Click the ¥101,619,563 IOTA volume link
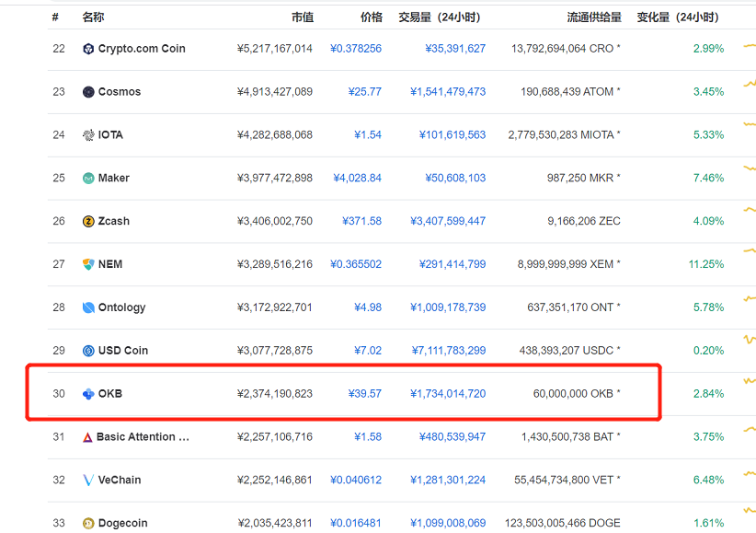The height and width of the screenshot is (533, 756). pyautogui.click(x=452, y=134)
